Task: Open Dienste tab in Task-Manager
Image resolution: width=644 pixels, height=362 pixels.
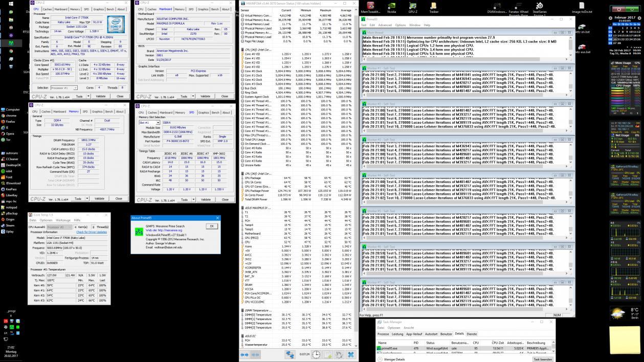Action: click(x=472, y=334)
